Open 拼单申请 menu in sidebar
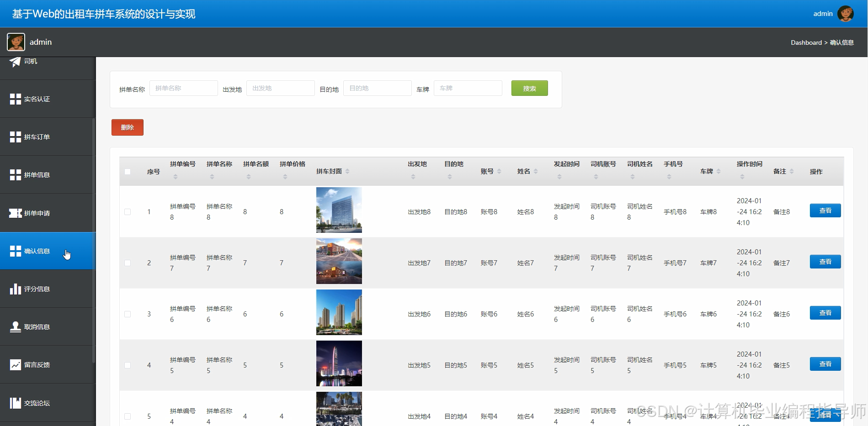Screen dimensions: 868x426 (48, 213)
